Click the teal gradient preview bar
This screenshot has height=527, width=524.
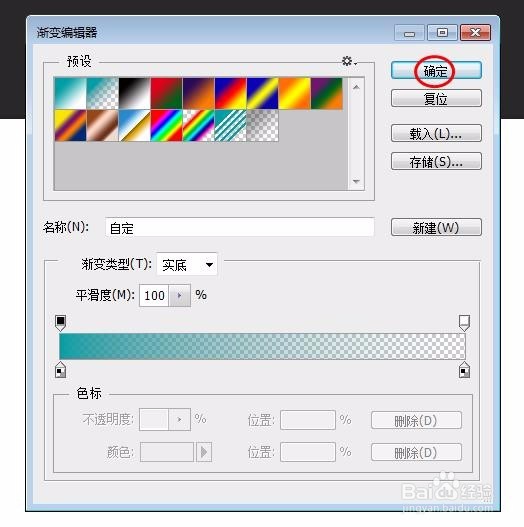point(262,346)
